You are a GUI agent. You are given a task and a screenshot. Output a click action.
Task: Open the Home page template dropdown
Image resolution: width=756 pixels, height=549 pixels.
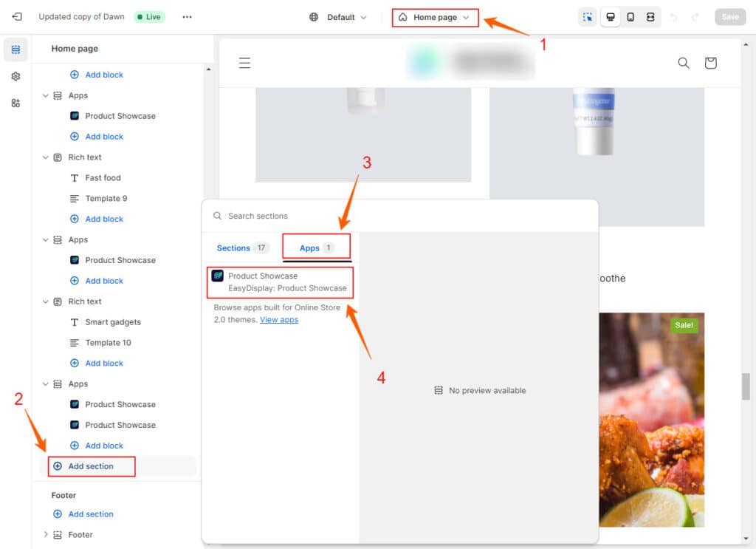[x=435, y=16]
